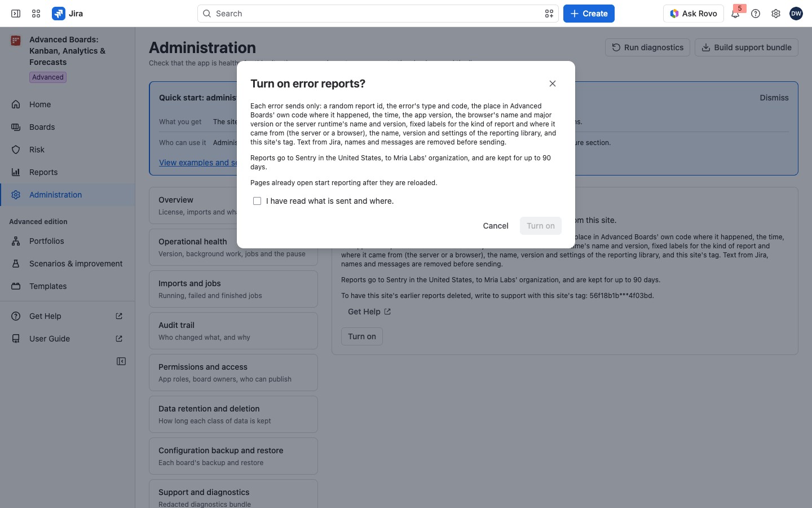Open Risk in sidebar
812x508 pixels.
tap(68, 150)
